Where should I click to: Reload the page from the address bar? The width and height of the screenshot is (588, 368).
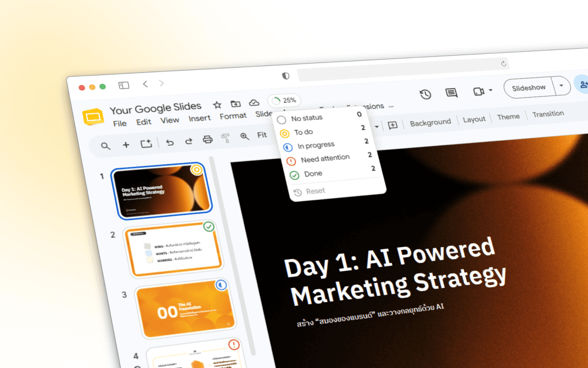[x=503, y=63]
